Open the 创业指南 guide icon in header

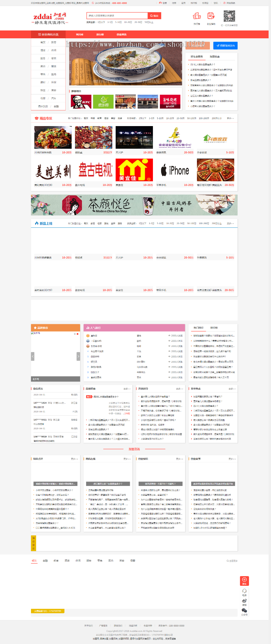coord(211,16)
